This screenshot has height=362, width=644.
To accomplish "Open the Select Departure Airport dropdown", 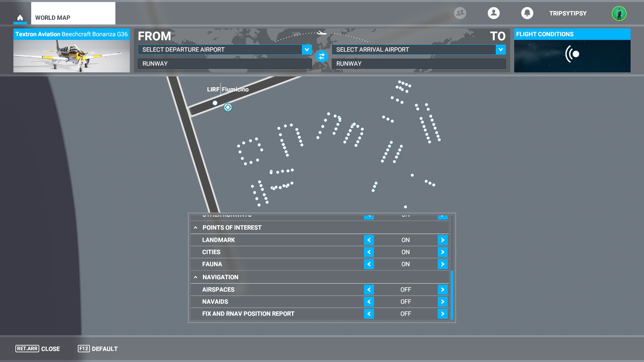I will [x=306, y=50].
